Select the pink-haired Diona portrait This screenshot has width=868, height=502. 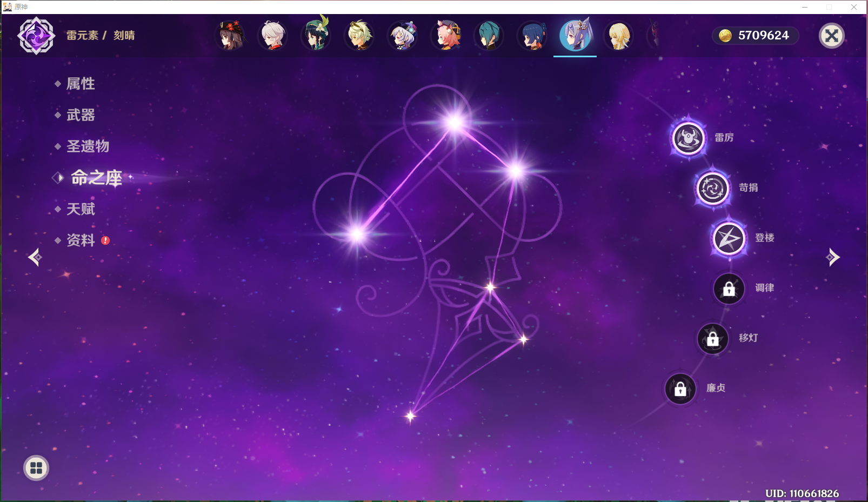[446, 36]
